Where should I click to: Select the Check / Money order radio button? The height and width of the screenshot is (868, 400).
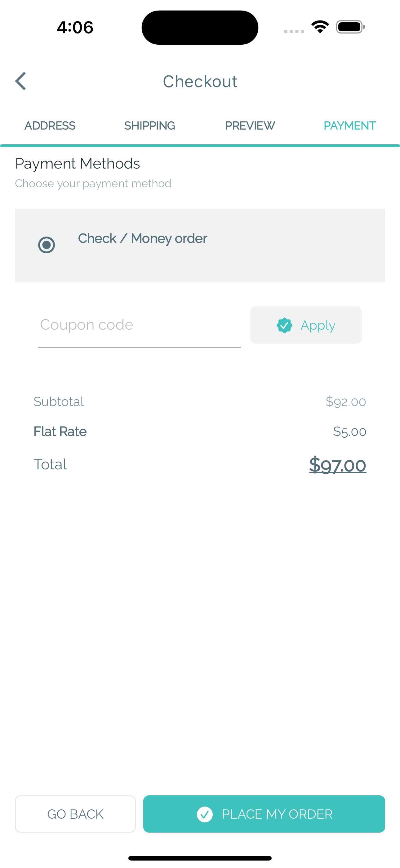coord(47,245)
